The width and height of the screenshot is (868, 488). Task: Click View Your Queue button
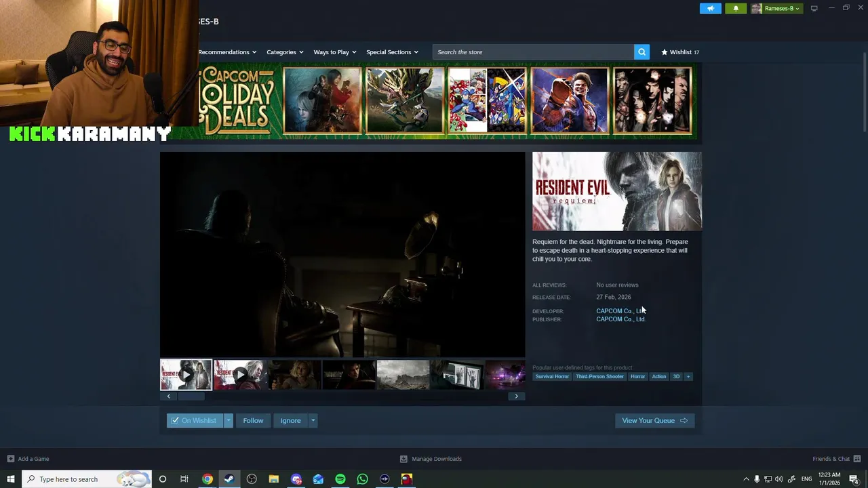[654, 420]
